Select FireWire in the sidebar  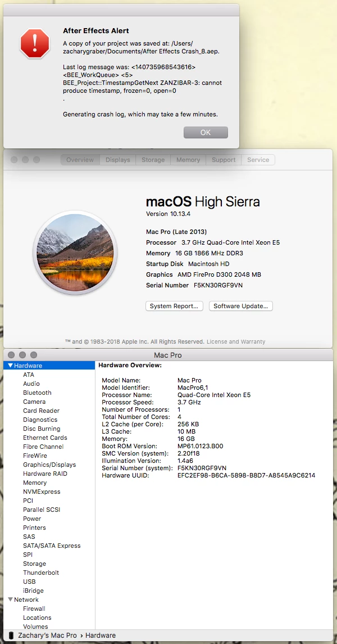coord(35,456)
